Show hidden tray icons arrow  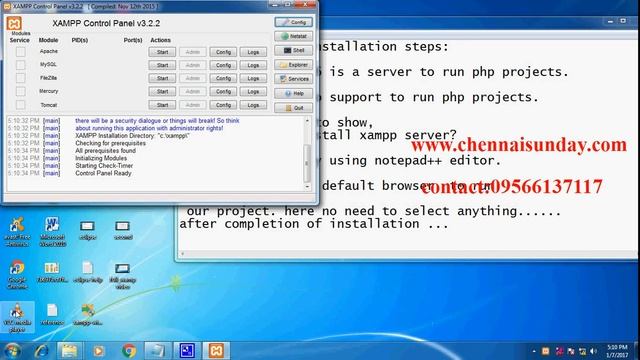click(x=534, y=351)
